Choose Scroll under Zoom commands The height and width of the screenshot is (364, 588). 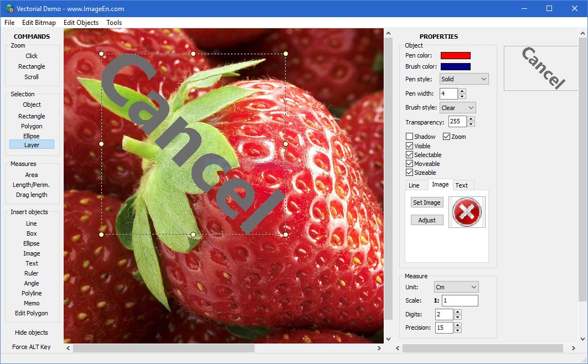coord(32,77)
